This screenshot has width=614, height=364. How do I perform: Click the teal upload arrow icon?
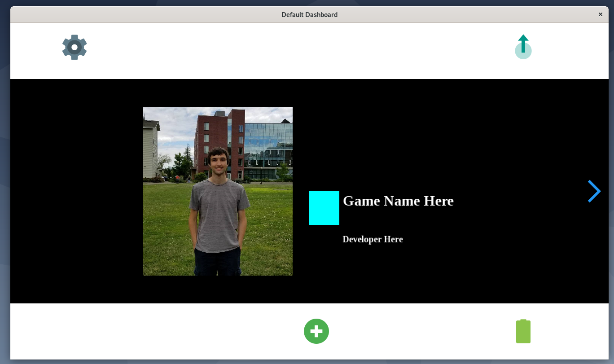(x=523, y=43)
